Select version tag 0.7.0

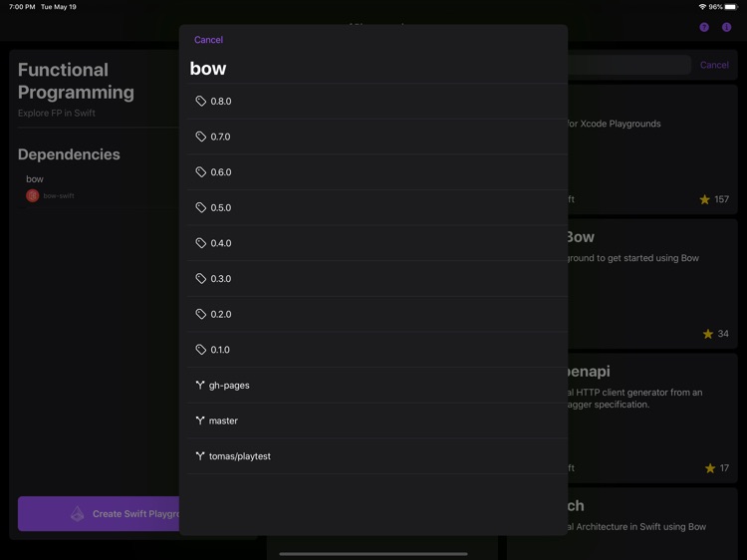point(377,137)
